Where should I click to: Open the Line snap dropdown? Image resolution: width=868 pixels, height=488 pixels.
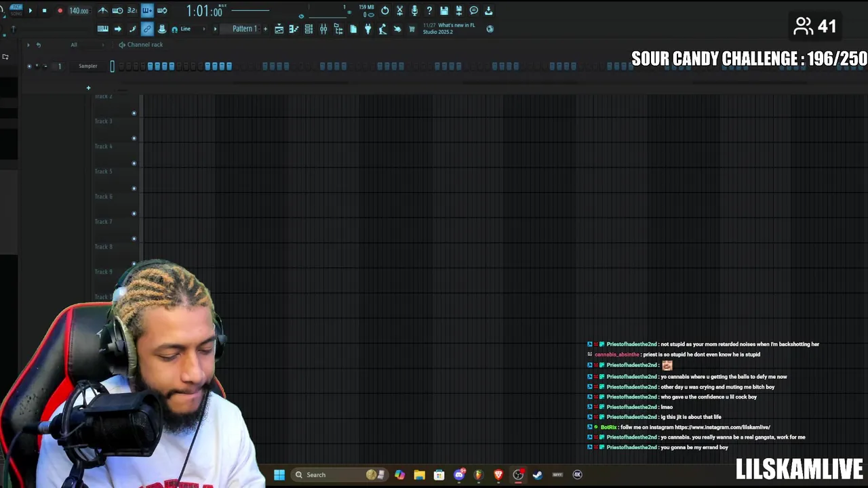click(x=192, y=29)
